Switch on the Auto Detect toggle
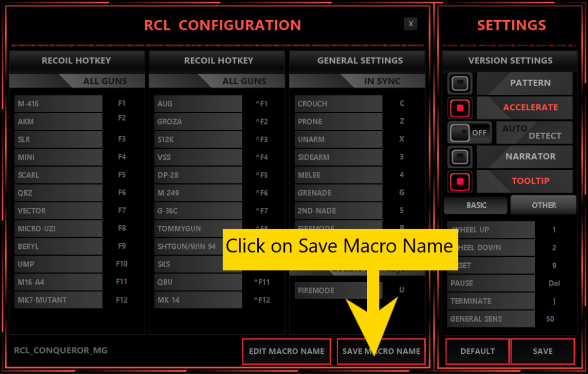588x374 pixels. 470,132
